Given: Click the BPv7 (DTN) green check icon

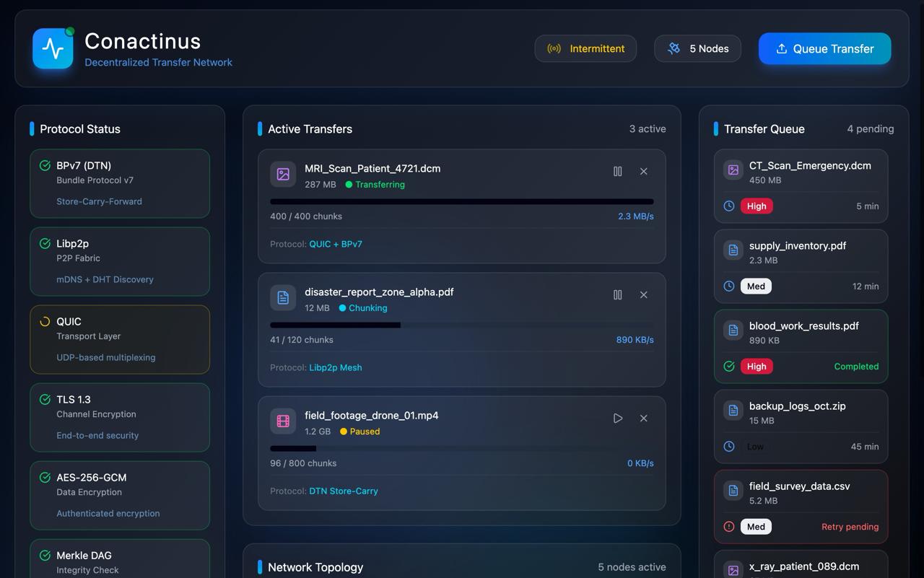Looking at the screenshot, I should click(45, 165).
